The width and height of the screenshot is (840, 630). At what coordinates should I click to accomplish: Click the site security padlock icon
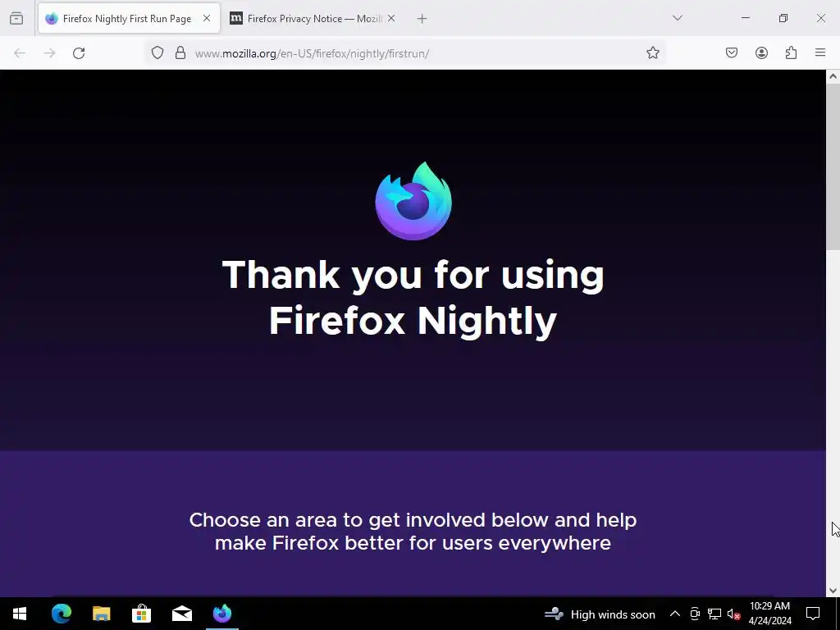180,52
